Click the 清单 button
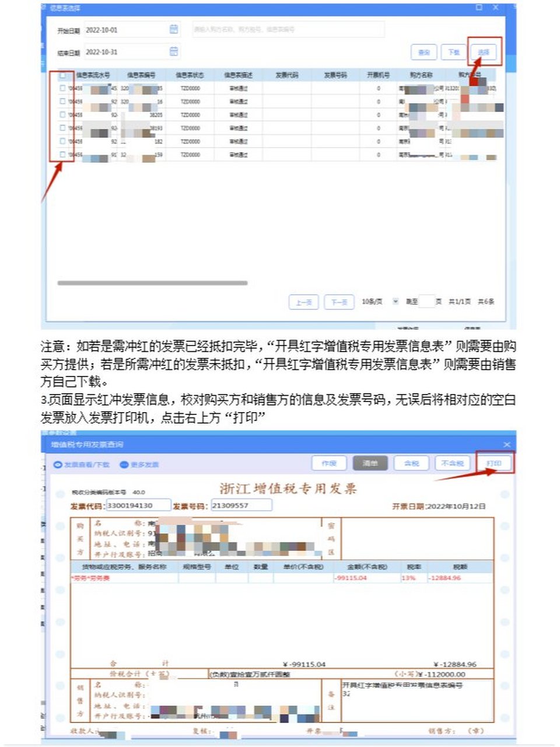This screenshot has height=747, width=560. click(x=370, y=463)
